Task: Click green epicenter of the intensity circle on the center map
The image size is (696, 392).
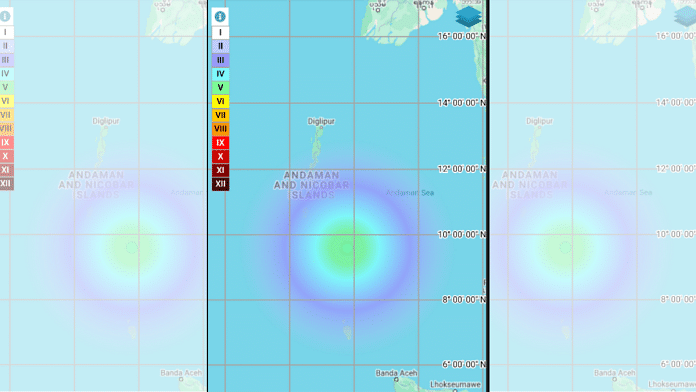Action: (347, 249)
